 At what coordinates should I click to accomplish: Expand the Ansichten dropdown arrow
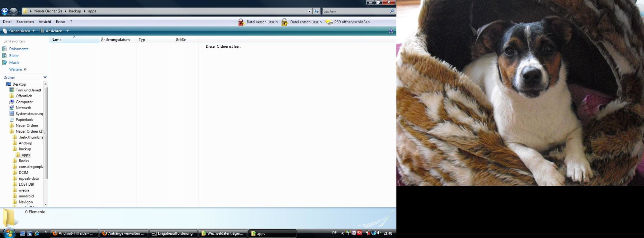click(x=67, y=31)
